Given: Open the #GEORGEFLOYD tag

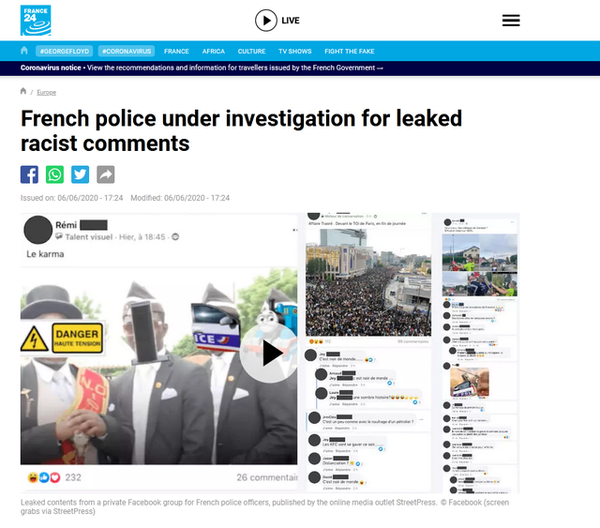Looking at the screenshot, I should click(x=64, y=51).
